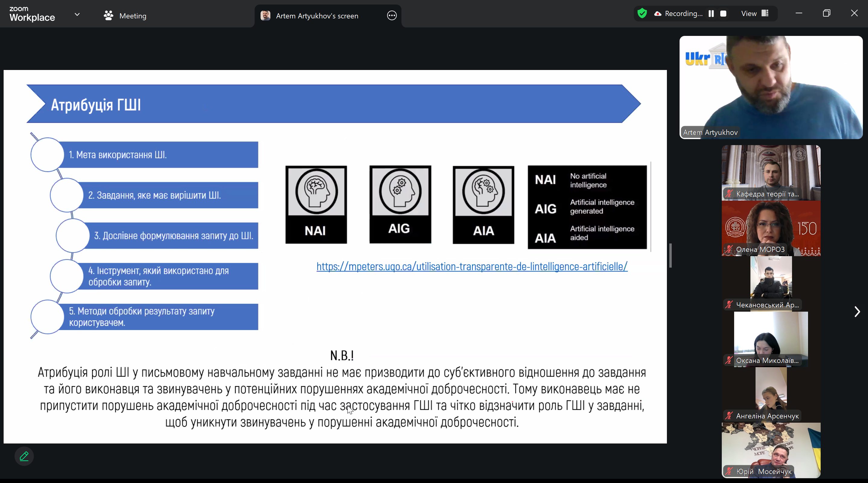868x483 pixels.
Task: Click muted mic icon of Кафедра теорії
Action: pyautogui.click(x=729, y=194)
